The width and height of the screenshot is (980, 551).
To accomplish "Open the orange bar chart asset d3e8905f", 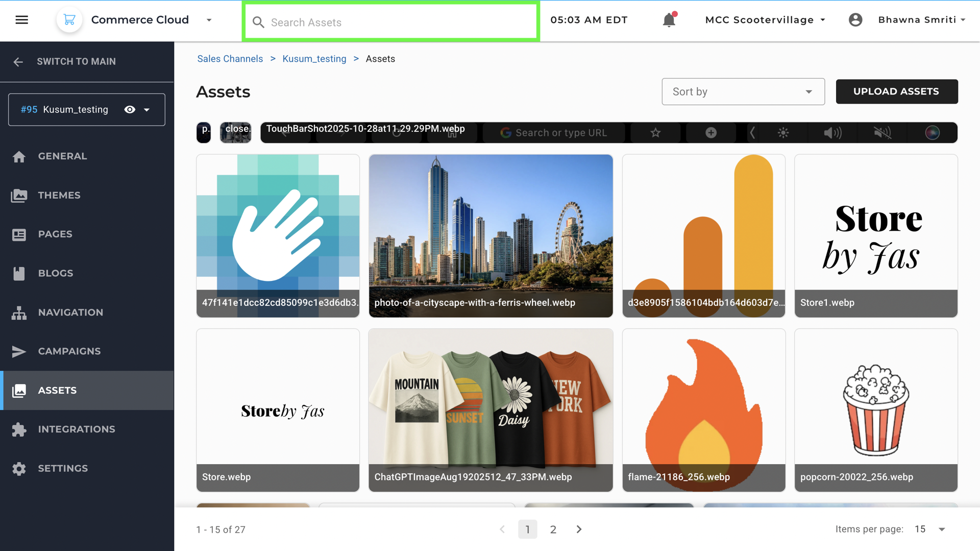I will (703, 236).
